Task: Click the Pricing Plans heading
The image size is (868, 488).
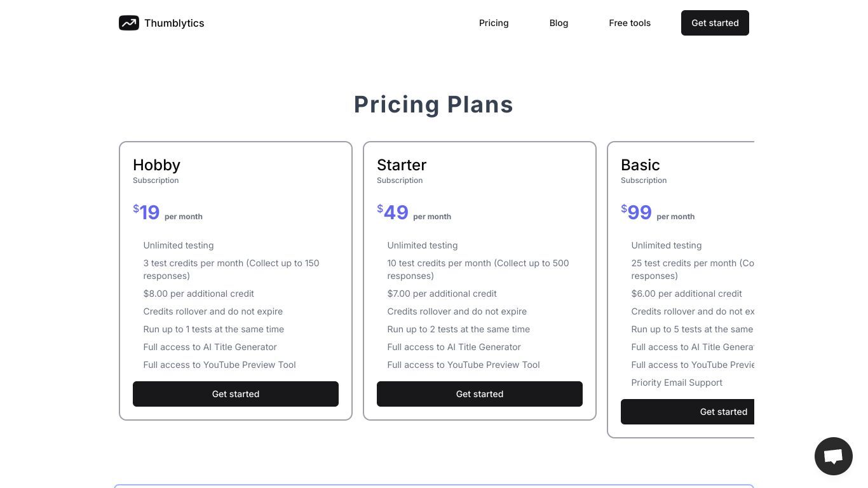Action: 434,104
